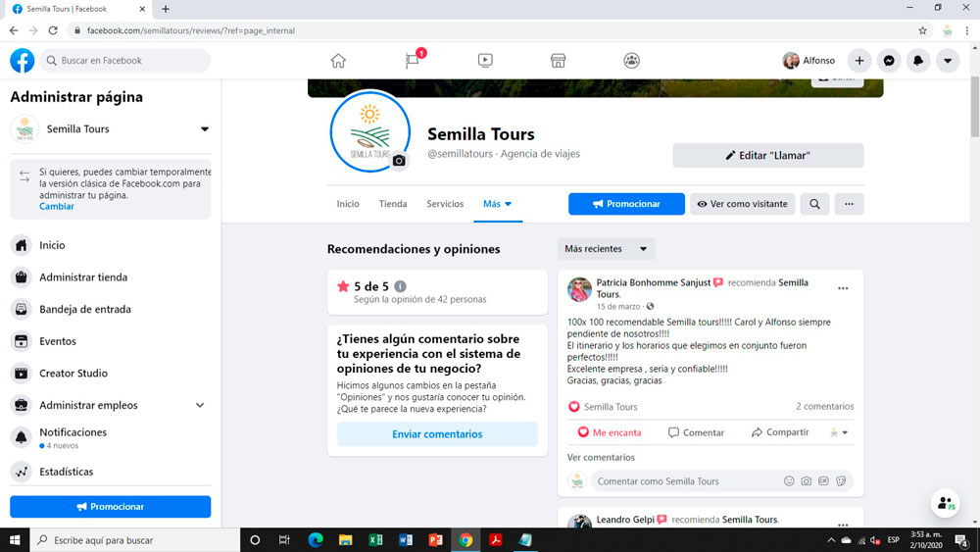Open Alfonso profile link in top bar
This screenshot has height=552, width=980.
[808, 61]
